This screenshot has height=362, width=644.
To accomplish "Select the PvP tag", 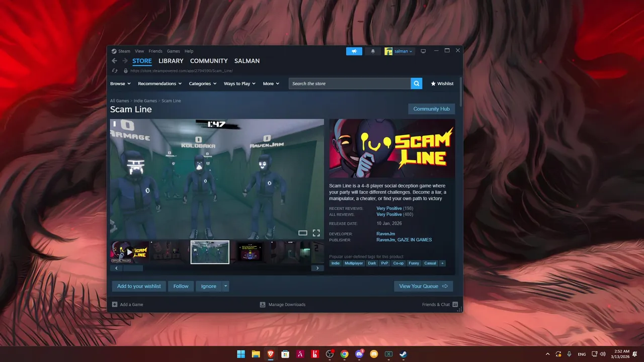I will pyautogui.click(x=384, y=263).
